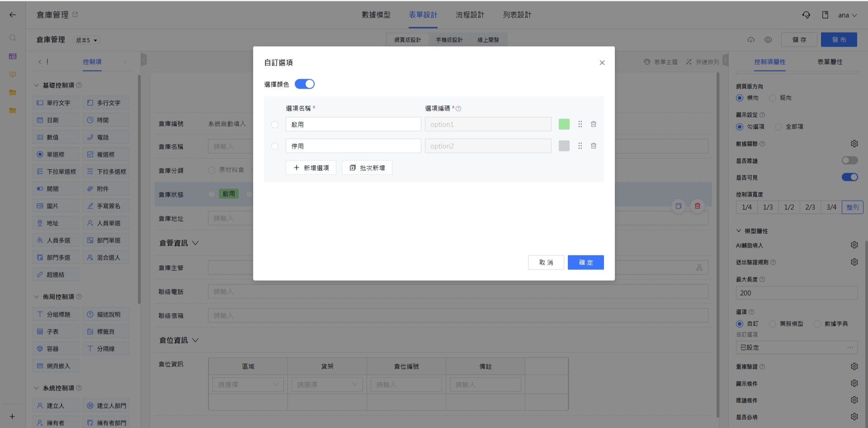The width and height of the screenshot is (868, 428).
Task: Switch to the 流程設計 tab
Action: click(x=470, y=15)
